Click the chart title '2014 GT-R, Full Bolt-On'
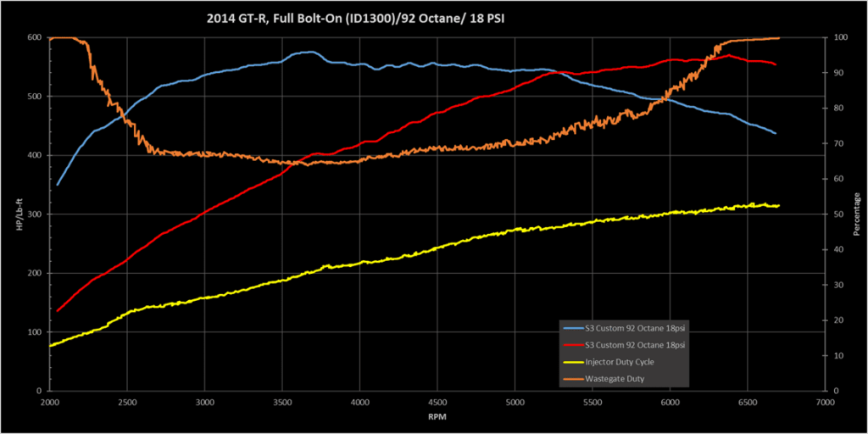 353,19
